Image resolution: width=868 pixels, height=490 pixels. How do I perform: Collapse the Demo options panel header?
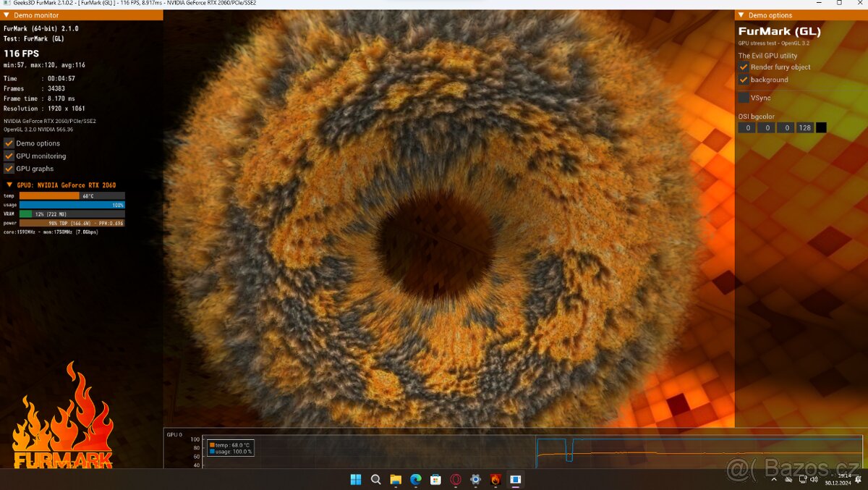pyautogui.click(x=741, y=15)
